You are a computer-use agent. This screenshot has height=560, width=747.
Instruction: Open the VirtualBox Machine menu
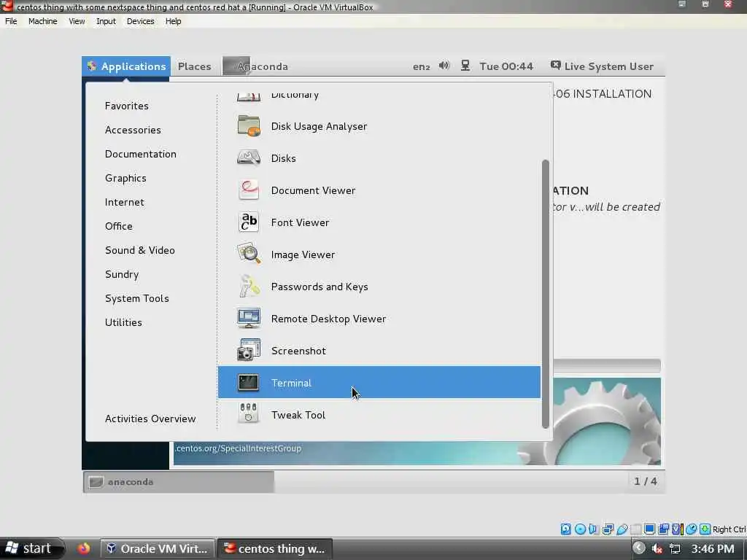[43, 21]
